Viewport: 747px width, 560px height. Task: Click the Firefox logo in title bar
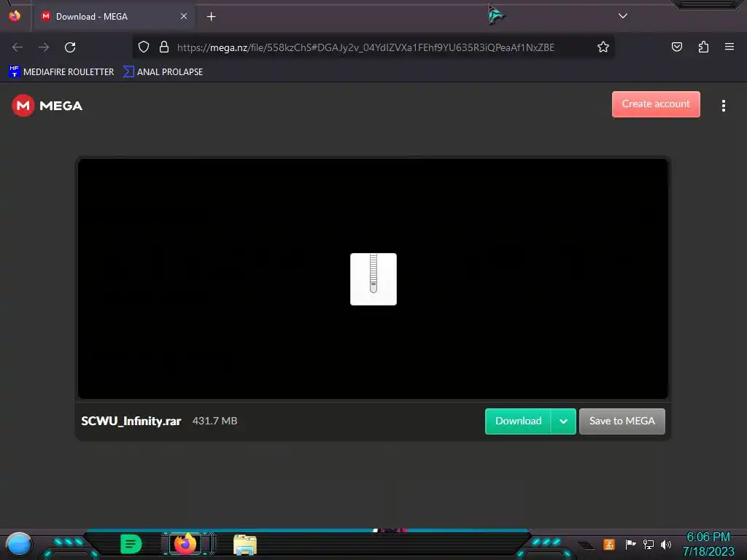[x=15, y=16]
